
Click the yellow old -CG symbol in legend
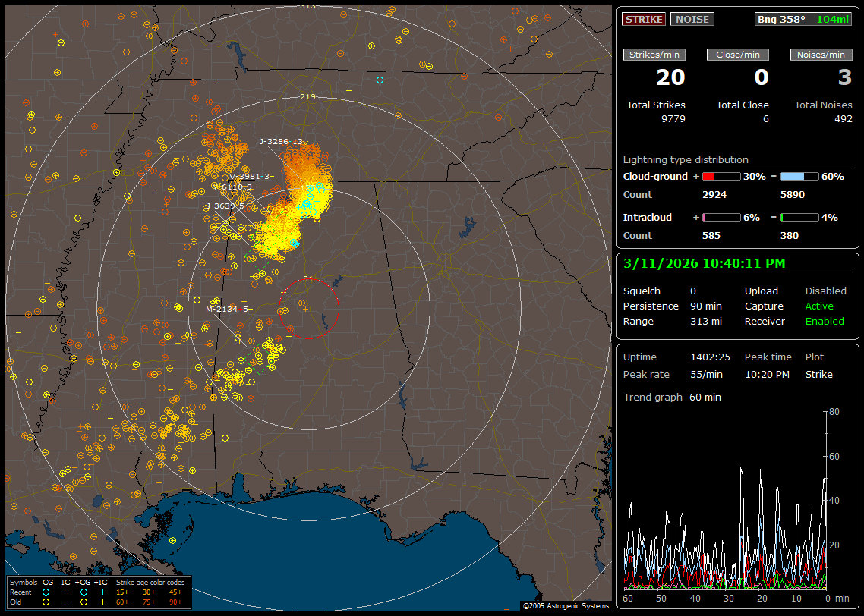46,602
